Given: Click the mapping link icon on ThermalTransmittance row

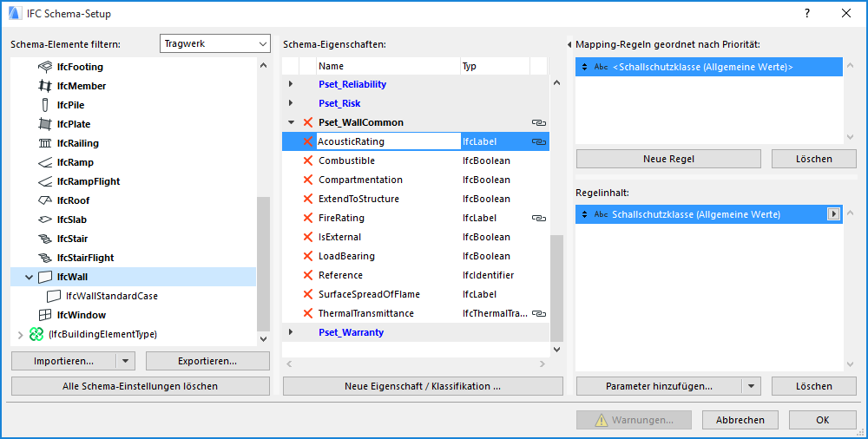Looking at the screenshot, I should 538,313.
